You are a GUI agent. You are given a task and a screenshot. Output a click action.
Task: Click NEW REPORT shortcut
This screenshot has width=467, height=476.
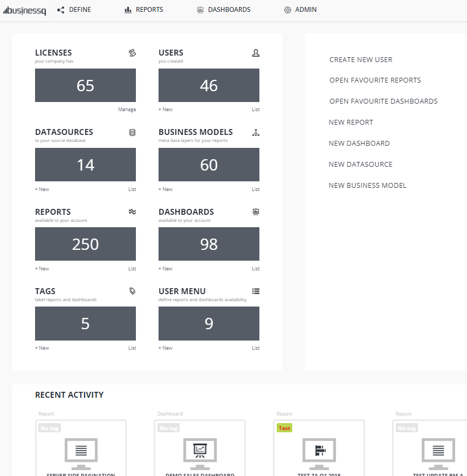coord(351,123)
